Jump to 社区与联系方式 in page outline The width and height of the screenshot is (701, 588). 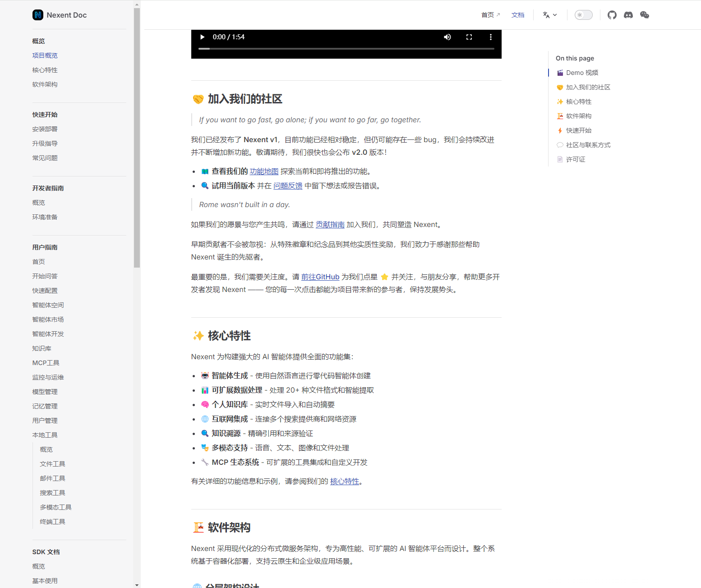583,145
